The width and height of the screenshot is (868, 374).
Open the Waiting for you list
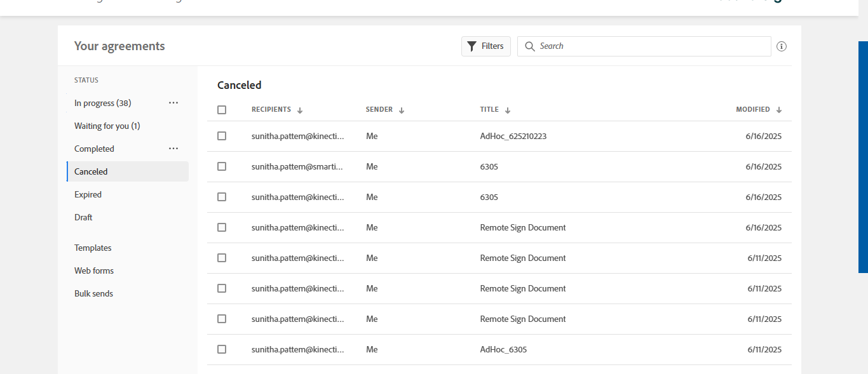(x=107, y=126)
